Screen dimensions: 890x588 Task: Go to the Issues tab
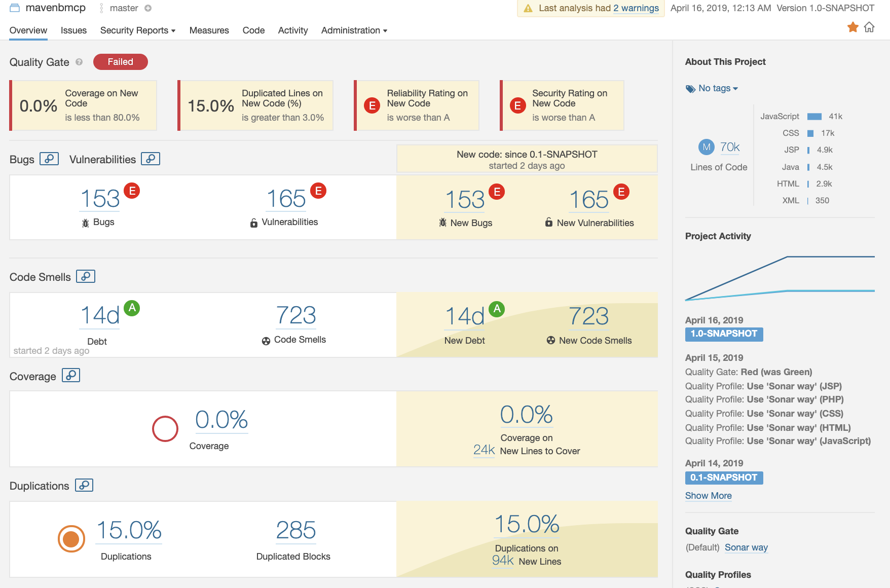point(73,30)
